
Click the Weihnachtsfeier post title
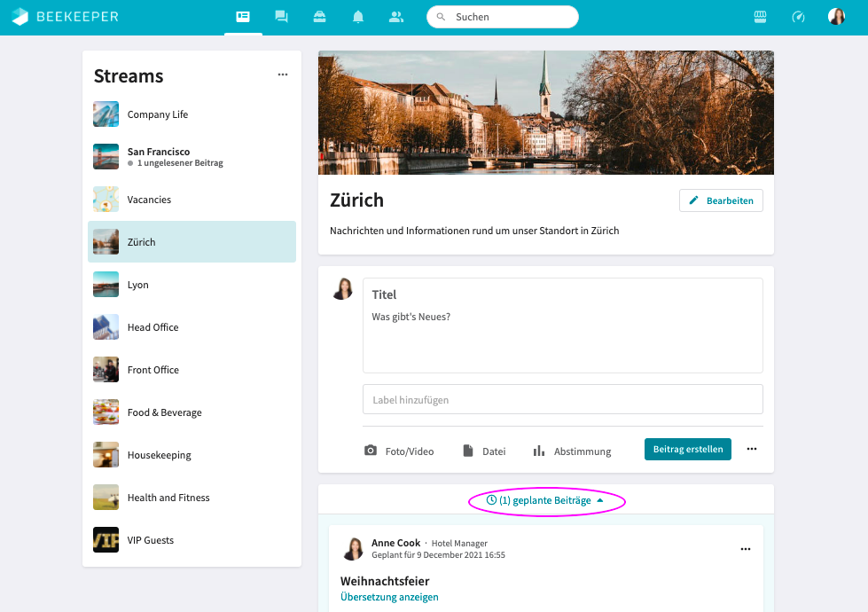click(385, 581)
